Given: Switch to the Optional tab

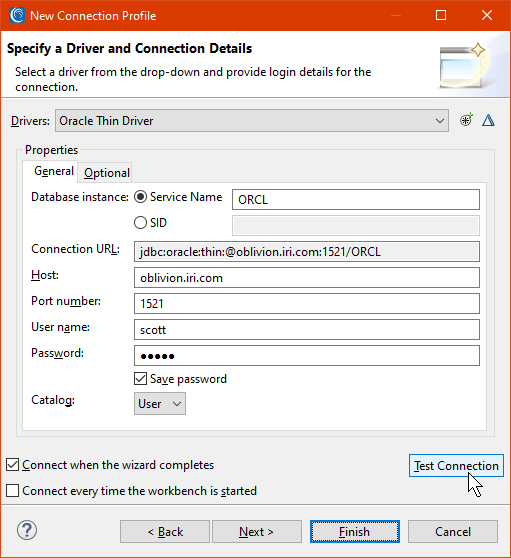Looking at the screenshot, I should (x=106, y=173).
